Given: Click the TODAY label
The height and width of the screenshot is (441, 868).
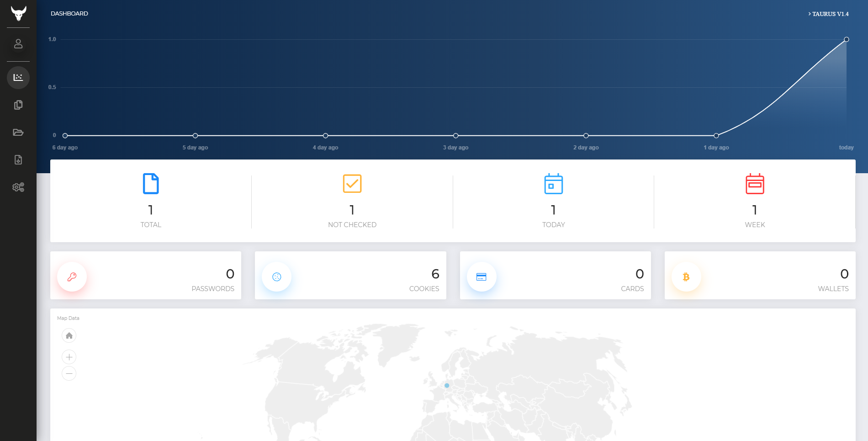Looking at the screenshot, I should coord(554,225).
